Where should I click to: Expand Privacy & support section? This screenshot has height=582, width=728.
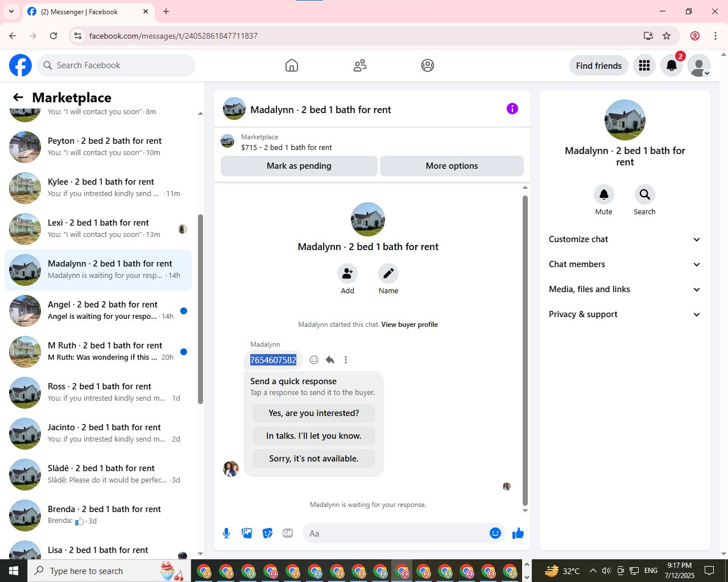pyautogui.click(x=624, y=314)
